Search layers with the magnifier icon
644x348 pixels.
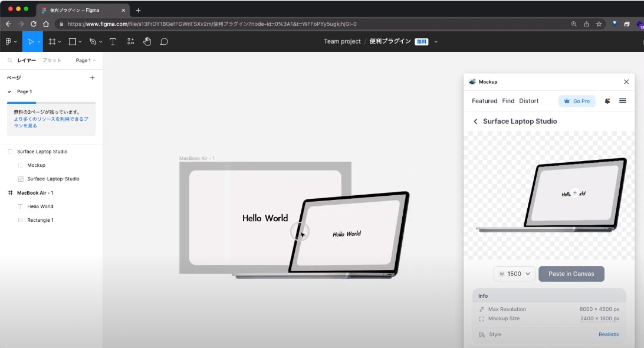pos(10,60)
